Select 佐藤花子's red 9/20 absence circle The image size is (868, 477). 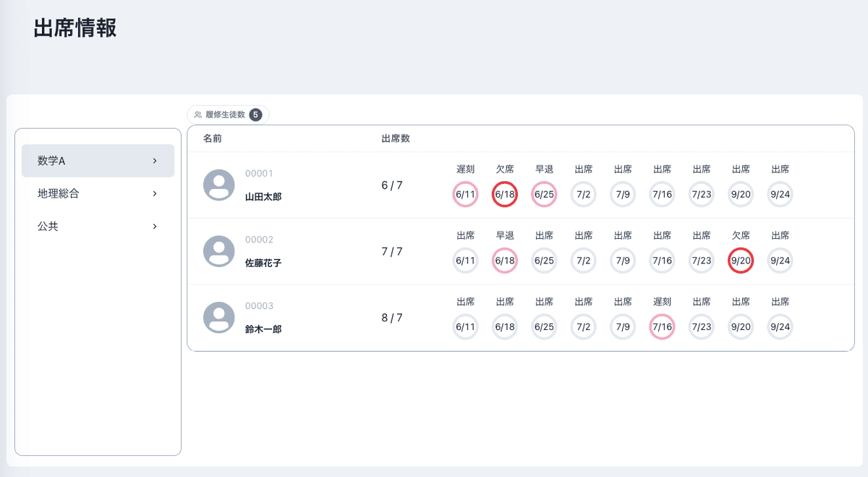741,261
